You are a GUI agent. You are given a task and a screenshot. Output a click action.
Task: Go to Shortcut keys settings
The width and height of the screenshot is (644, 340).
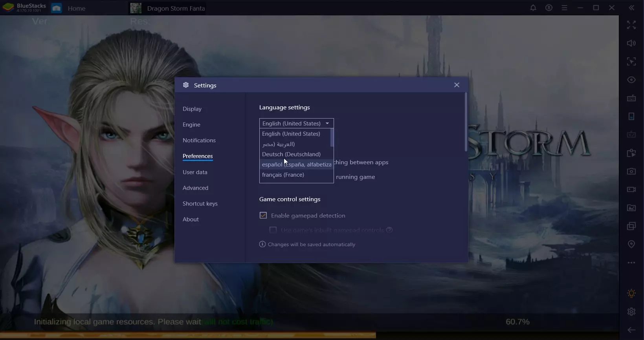point(200,203)
